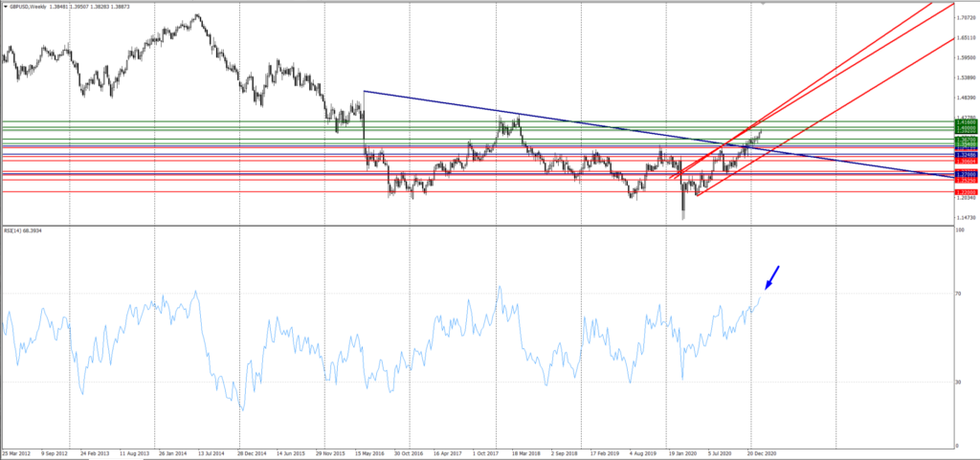Select the blue 1.32486 price tag
This screenshot has height=460, width=980.
coord(966,154)
